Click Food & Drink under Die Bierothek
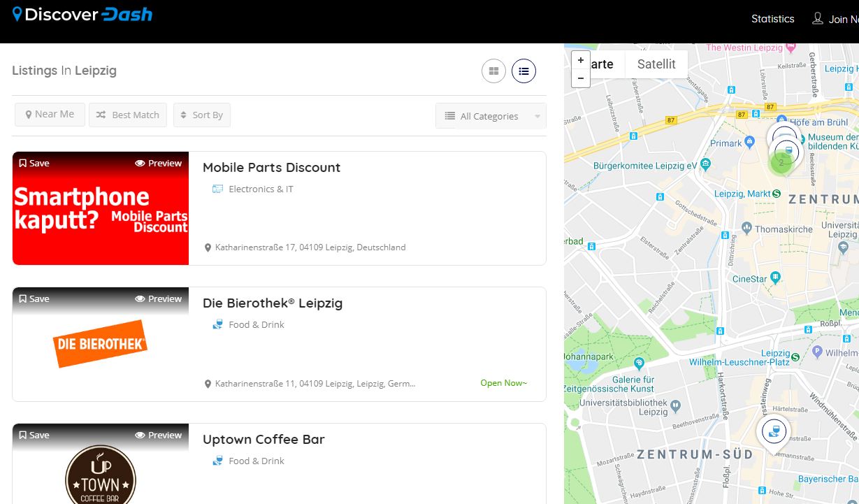 [x=257, y=324]
